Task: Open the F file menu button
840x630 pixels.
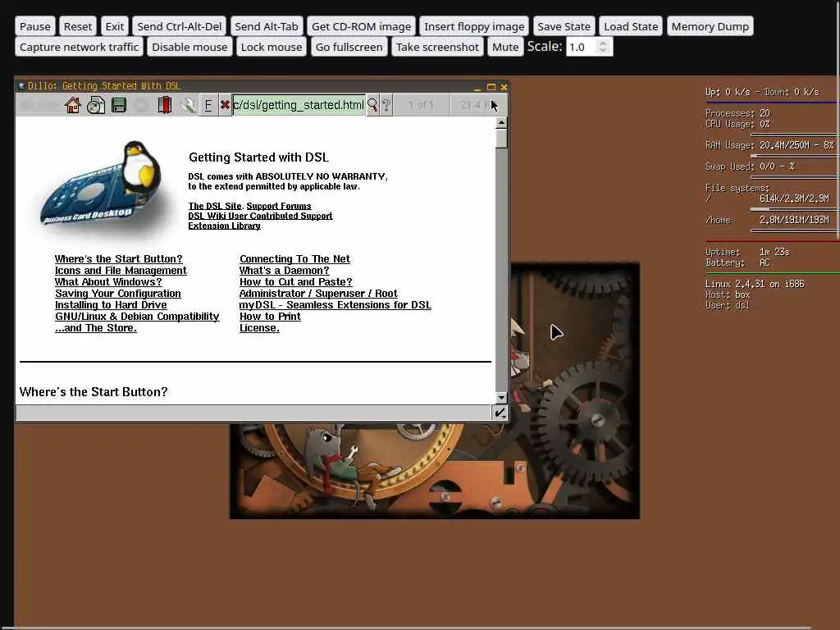Action: click(x=208, y=105)
